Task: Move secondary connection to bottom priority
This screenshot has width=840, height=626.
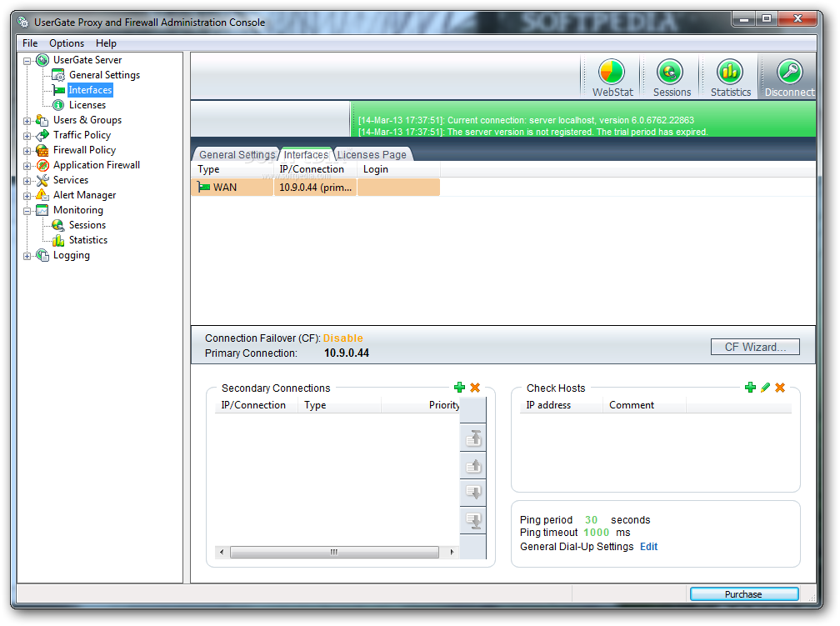Action: pyautogui.click(x=473, y=520)
